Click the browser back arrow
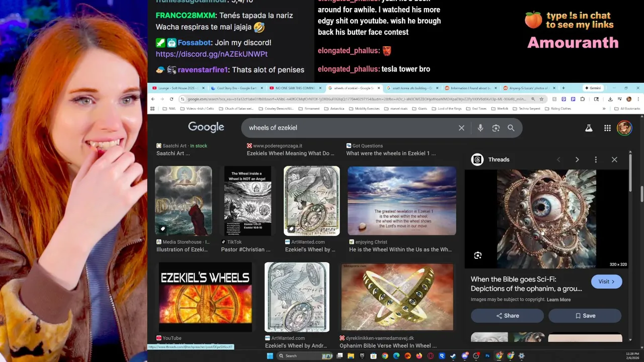 point(153,99)
